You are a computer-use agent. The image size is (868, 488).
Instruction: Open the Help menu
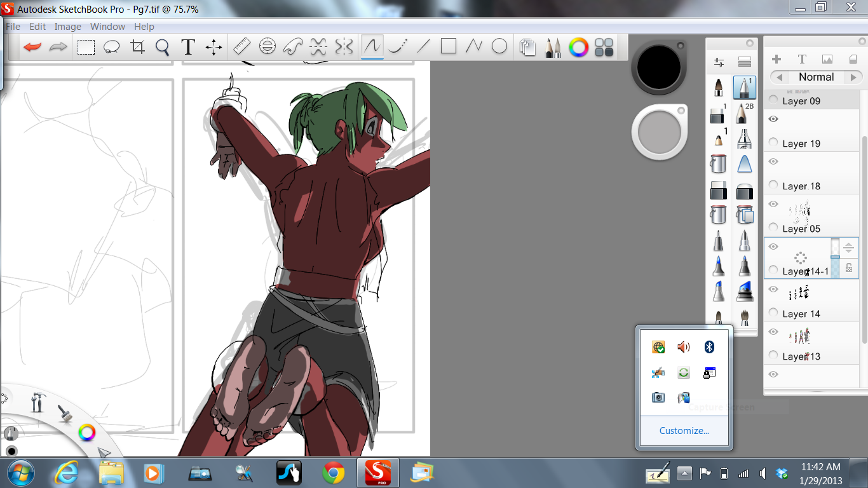(144, 27)
